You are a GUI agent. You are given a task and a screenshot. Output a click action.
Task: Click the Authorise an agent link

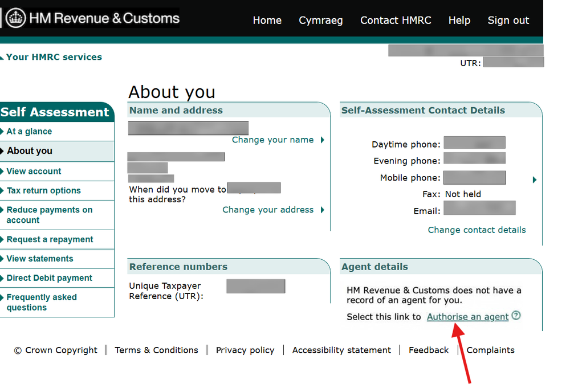pos(467,317)
